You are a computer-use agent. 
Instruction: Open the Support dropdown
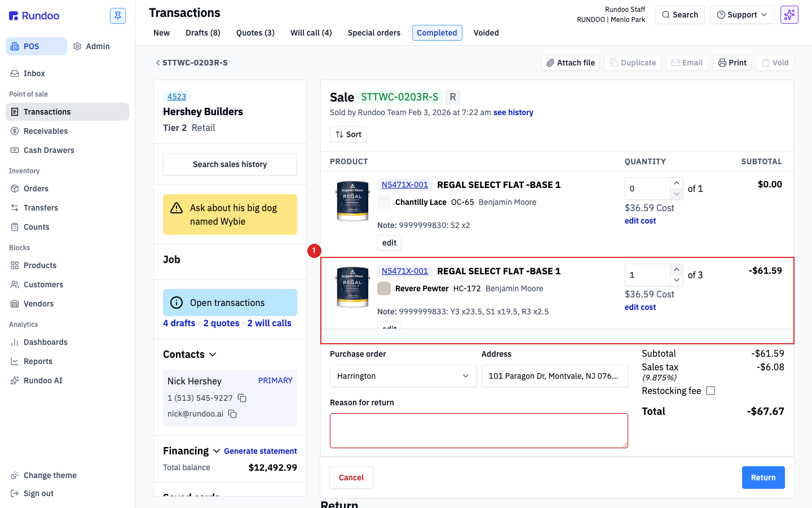tap(742, 15)
